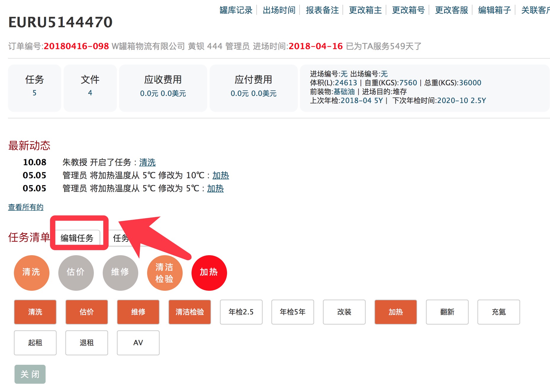Click the 年检2.5 task option

241,312
